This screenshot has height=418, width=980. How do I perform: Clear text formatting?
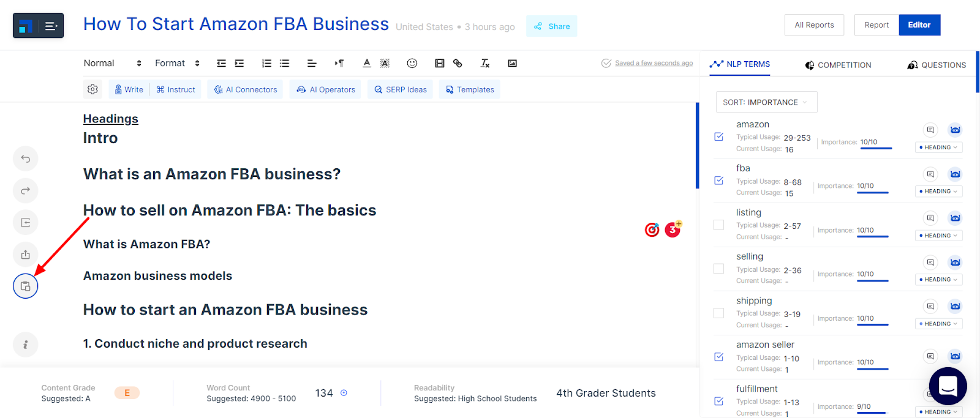pos(485,63)
